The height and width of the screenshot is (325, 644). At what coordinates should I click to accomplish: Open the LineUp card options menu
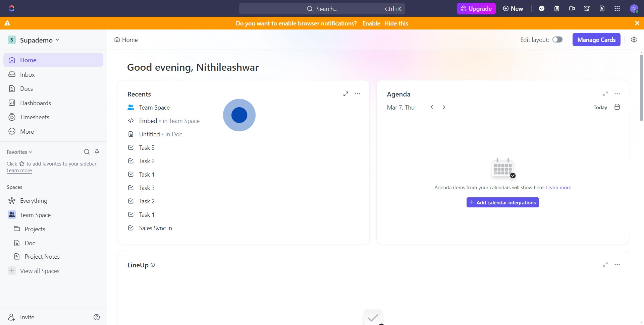coord(617,265)
